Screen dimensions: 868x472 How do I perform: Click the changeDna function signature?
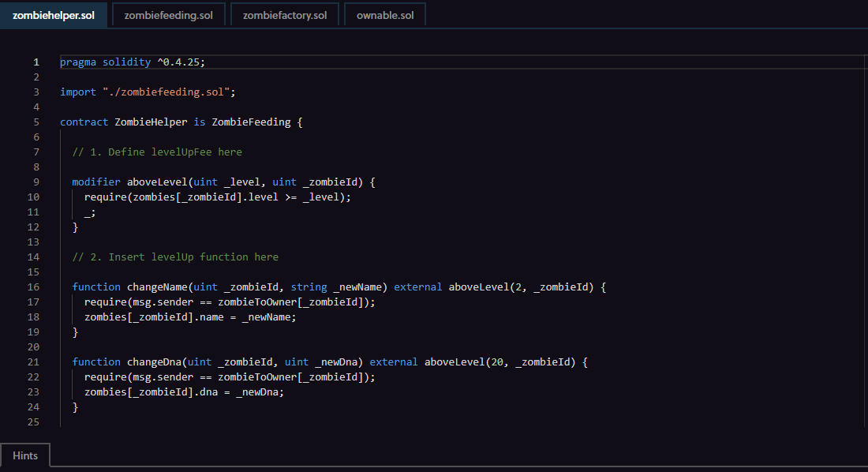[330, 361]
